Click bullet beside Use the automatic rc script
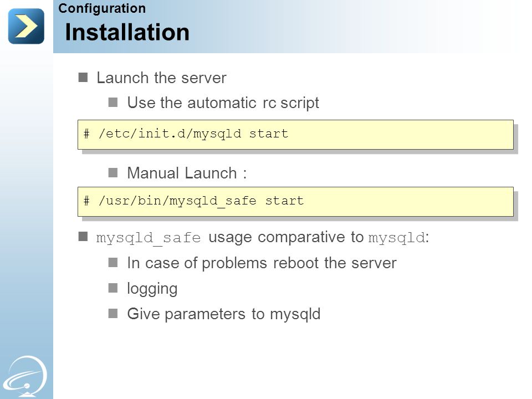Image resolution: width=532 pixels, height=399 pixels. click(113, 103)
